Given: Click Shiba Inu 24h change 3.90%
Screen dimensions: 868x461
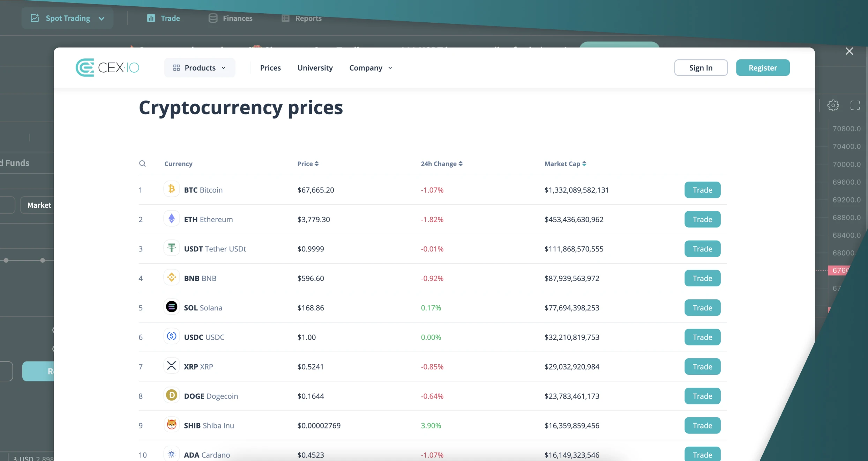Looking at the screenshot, I should [x=431, y=425].
